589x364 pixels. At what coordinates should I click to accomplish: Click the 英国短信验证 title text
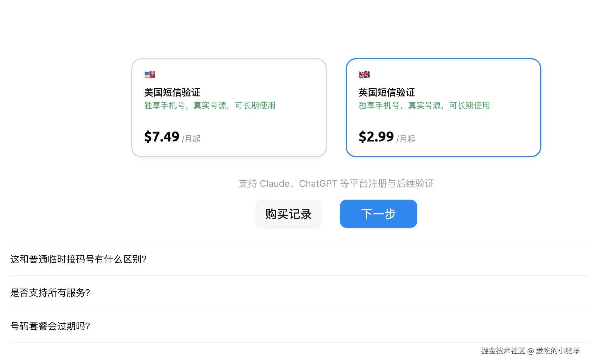pos(387,92)
